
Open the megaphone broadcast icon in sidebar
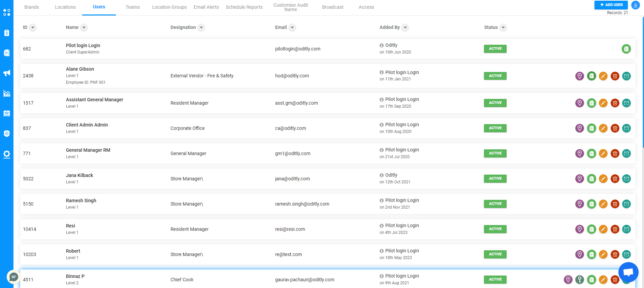[7, 73]
